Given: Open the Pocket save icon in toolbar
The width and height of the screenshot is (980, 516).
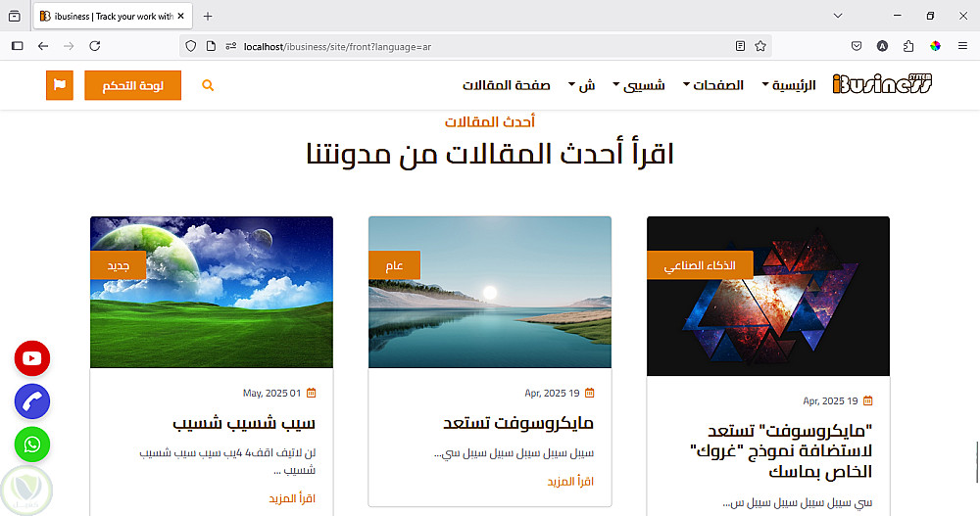Looking at the screenshot, I should point(857,46).
